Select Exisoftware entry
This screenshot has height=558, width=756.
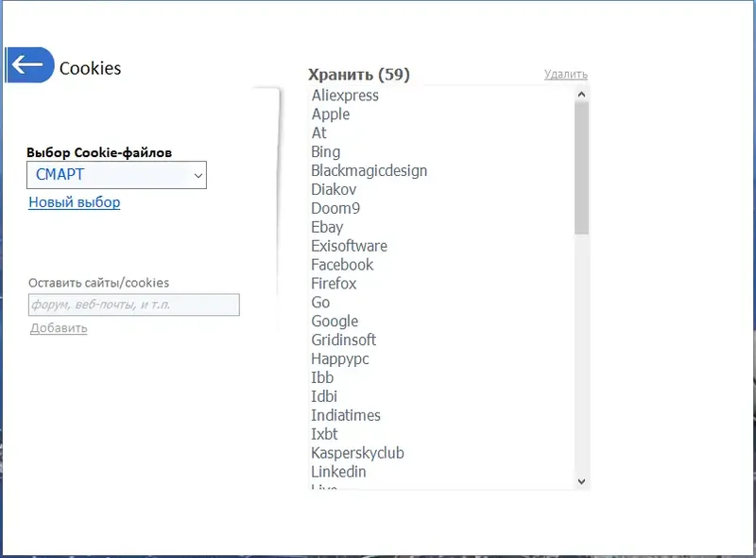(349, 246)
